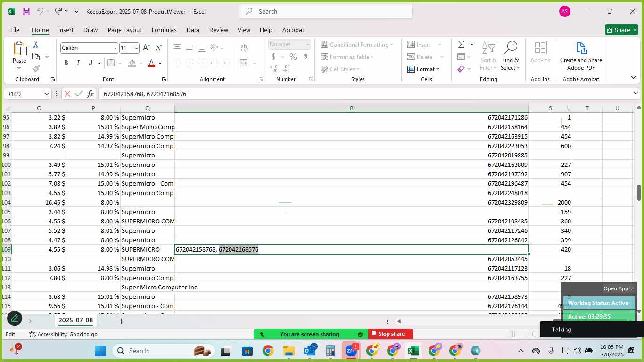
Task: Click the Save icon in title bar
Action: point(26,11)
